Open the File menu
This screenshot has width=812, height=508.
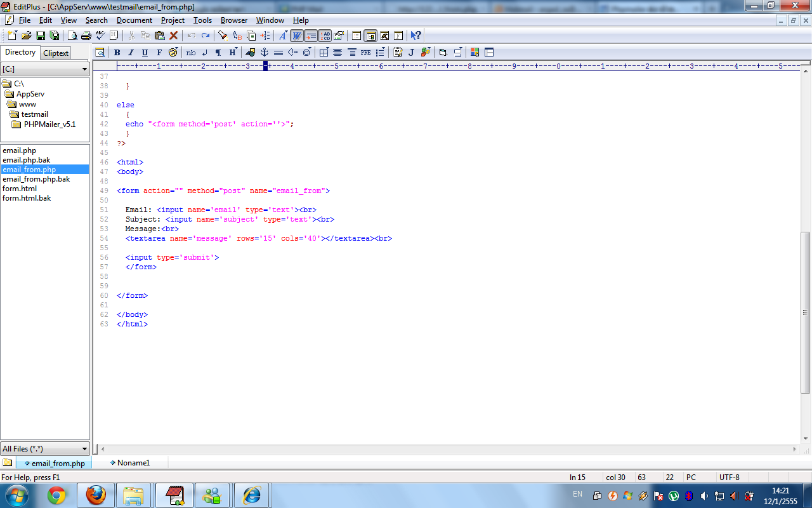click(25, 20)
